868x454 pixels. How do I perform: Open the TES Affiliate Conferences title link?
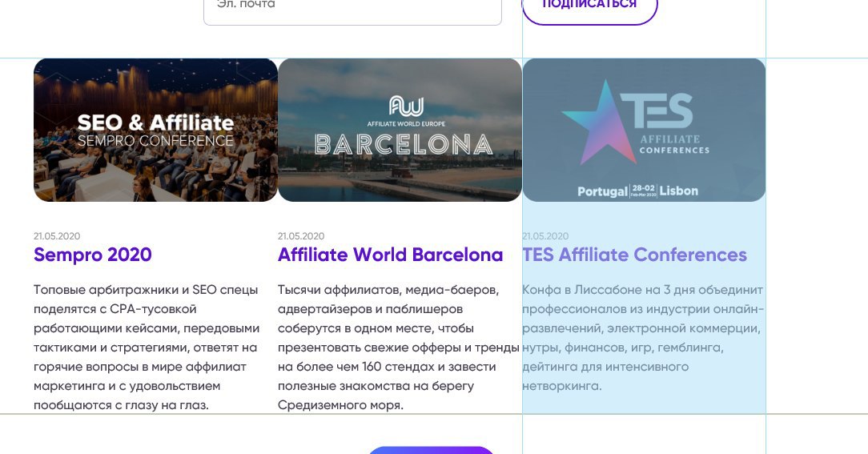(634, 255)
